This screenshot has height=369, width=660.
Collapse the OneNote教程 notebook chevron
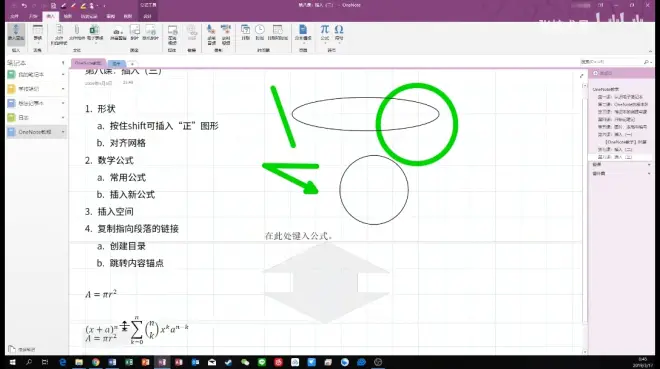tap(63, 132)
